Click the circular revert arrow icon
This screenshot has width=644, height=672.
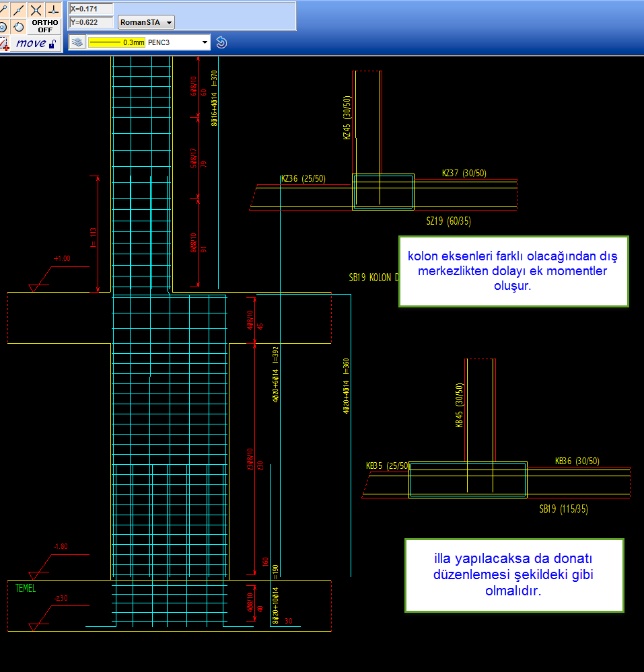tap(221, 42)
